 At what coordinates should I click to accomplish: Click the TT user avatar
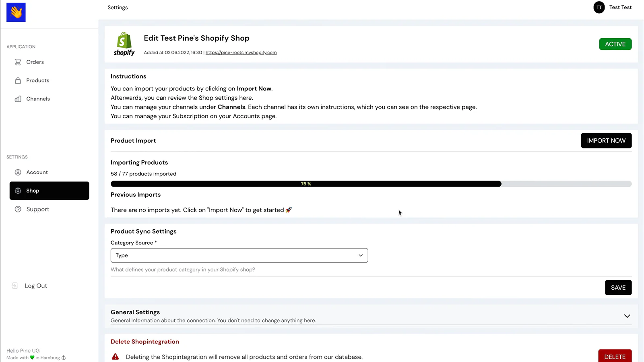(x=599, y=7)
